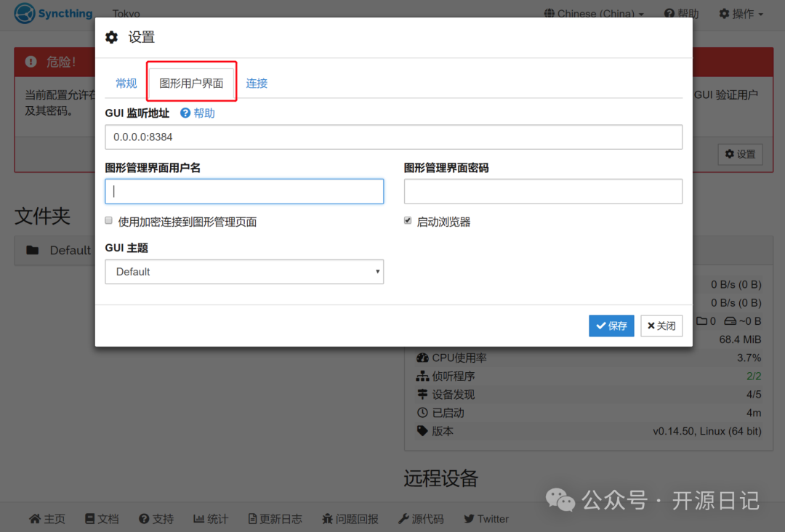Click the home icon in footer
785x532 pixels.
click(34, 519)
